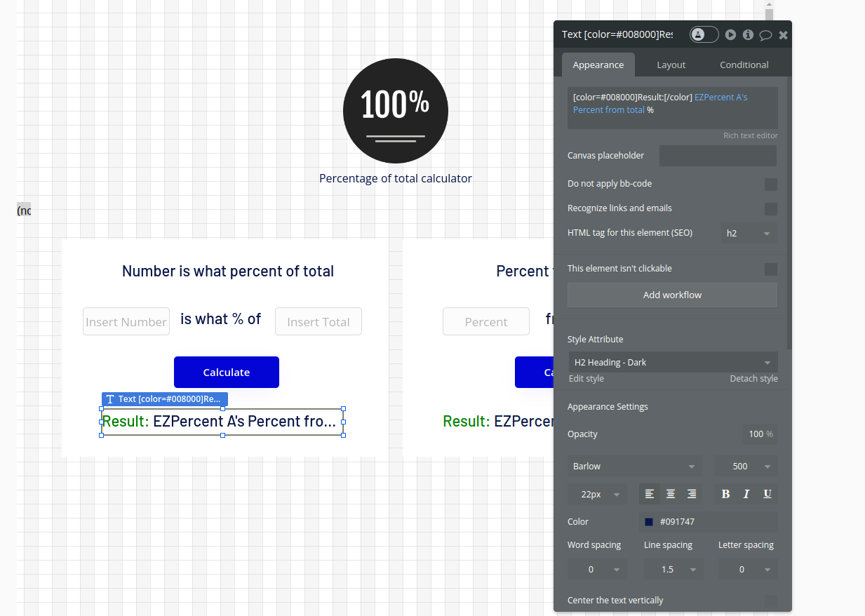
Task: Click the selected Result text element
Action: click(x=222, y=422)
